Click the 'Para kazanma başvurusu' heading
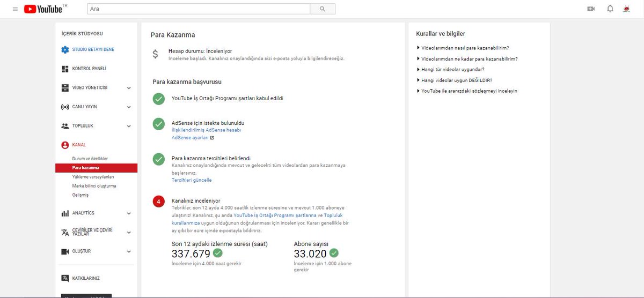Image resolution: width=644 pixels, height=298 pixels. tap(187, 82)
